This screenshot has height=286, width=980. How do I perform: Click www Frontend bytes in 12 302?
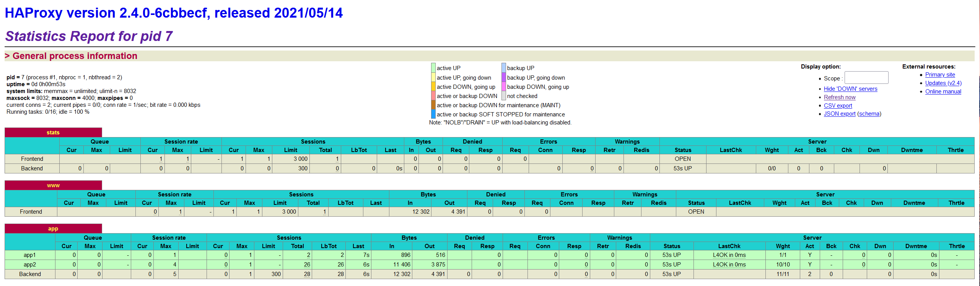(421, 212)
